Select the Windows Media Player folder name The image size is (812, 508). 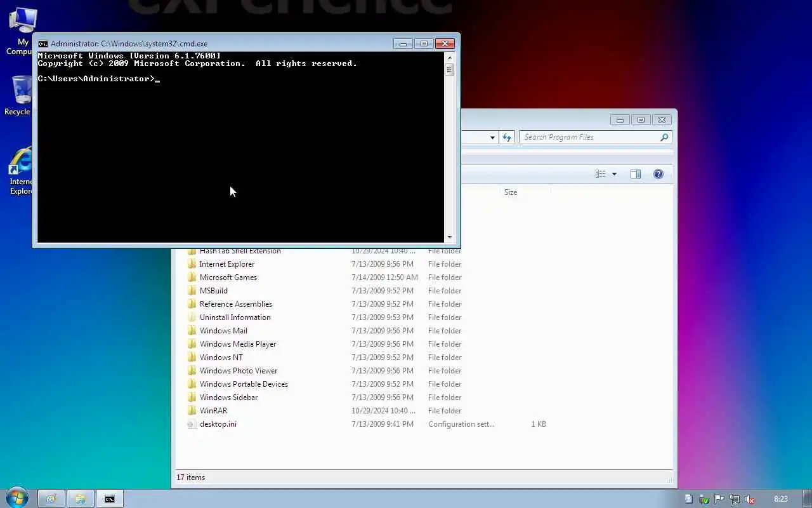(238, 344)
